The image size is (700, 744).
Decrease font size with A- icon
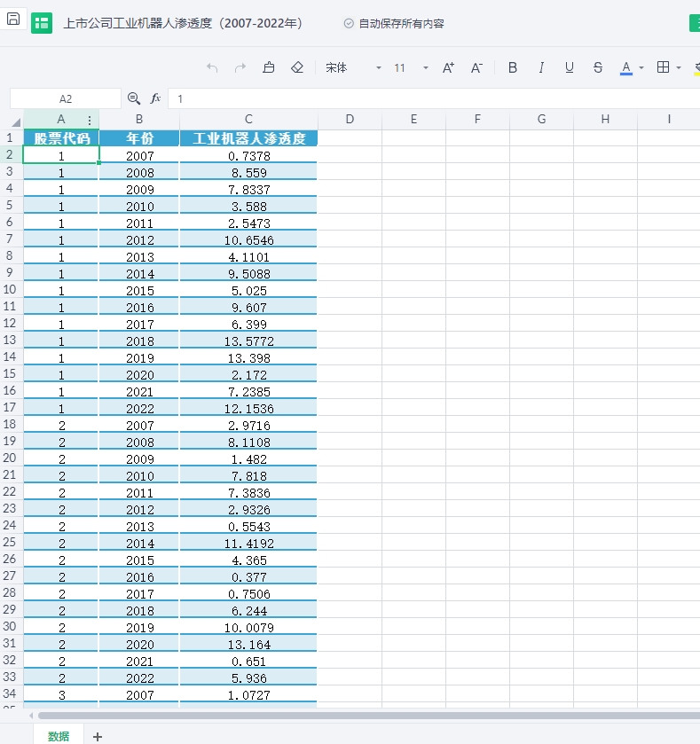point(476,67)
